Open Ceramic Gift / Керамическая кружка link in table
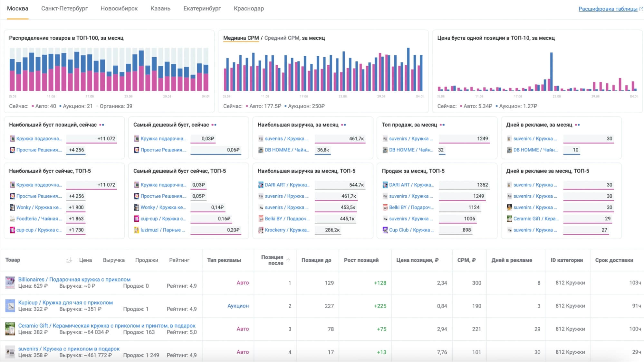This screenshot has height=362, width=644. (x=107, y=326)
